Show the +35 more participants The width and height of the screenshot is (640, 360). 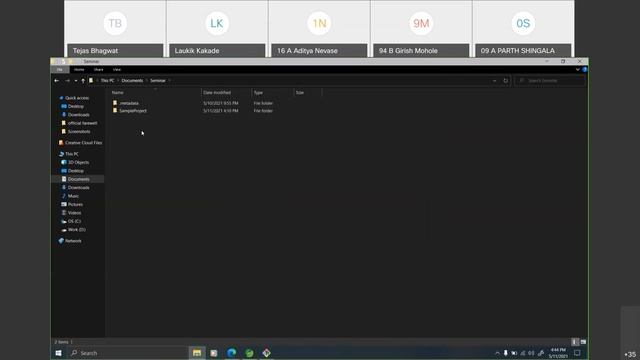630,354
